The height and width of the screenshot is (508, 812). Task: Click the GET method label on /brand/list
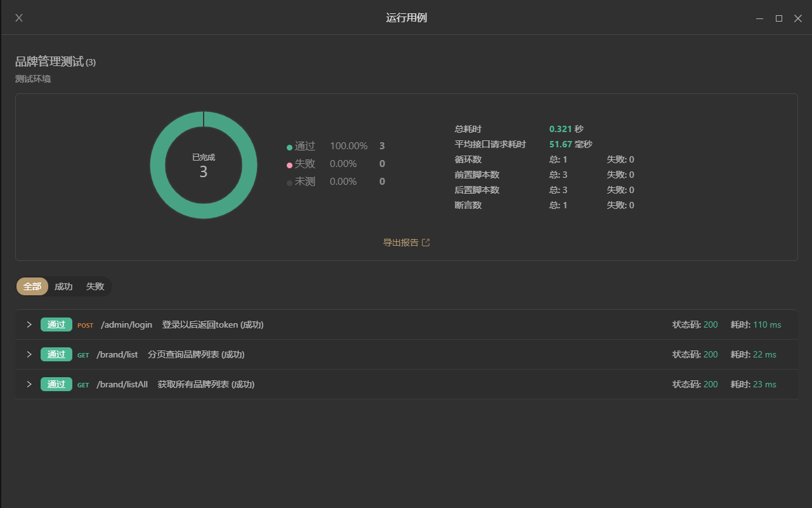tap(83, 354)
